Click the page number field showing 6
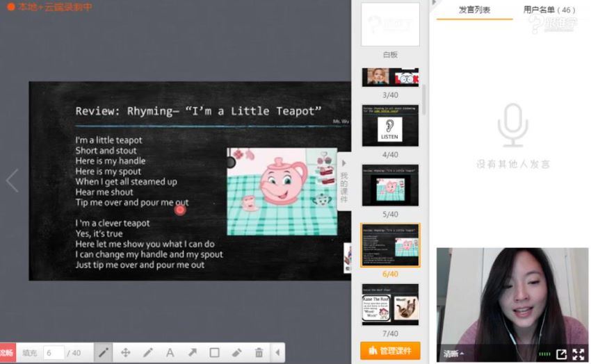 click(53, 353)
